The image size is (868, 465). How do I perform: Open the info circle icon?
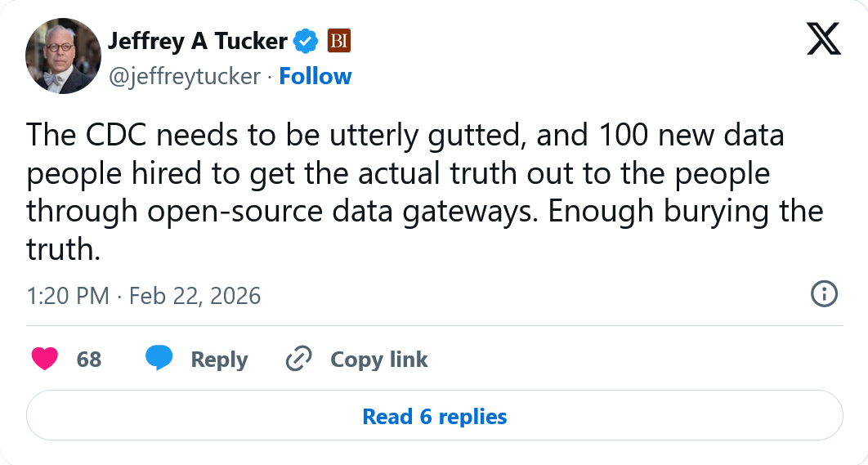pos(823,294)
